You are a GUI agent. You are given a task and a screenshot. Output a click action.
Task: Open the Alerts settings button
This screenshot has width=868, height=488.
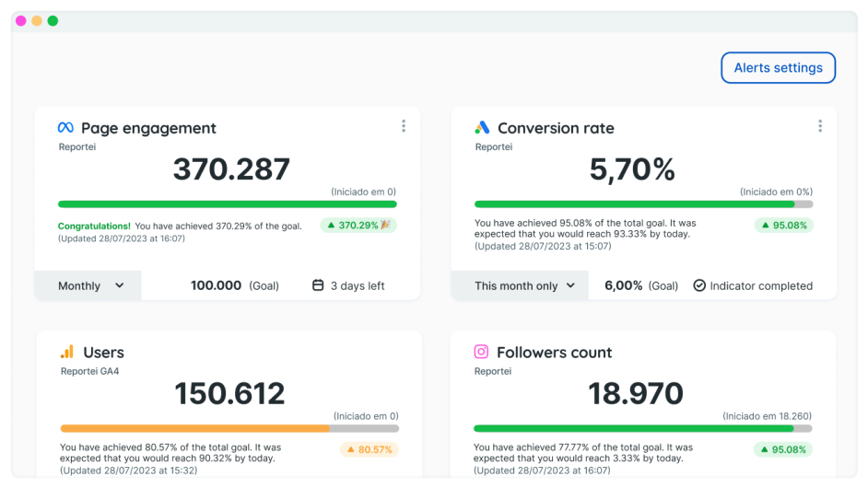[x=778, y=68]
